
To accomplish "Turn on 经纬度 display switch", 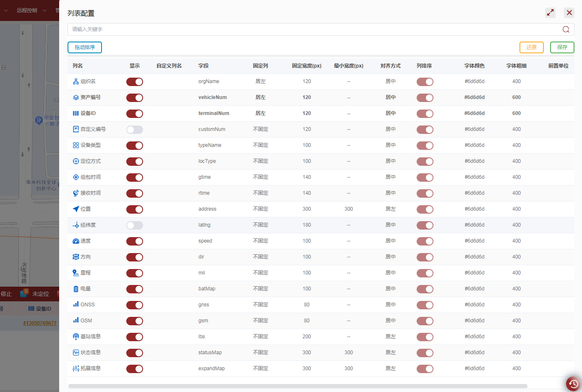I will (x=135, y=225).
